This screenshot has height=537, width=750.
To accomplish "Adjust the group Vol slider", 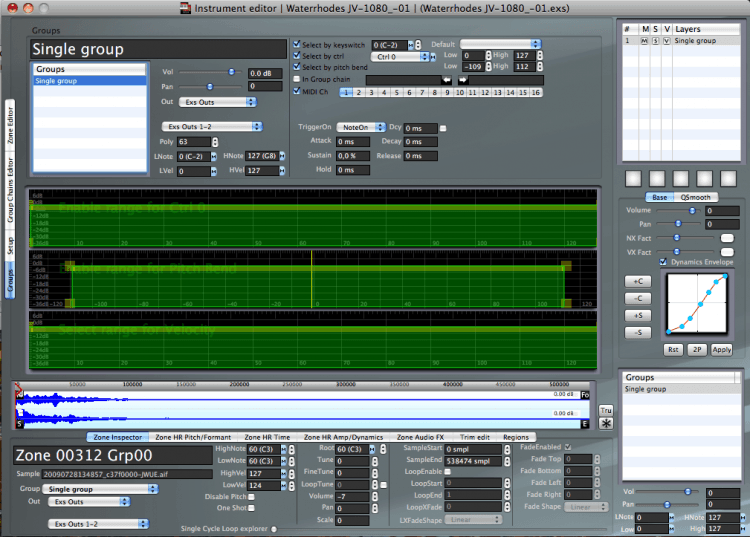I will pos(232,72).
